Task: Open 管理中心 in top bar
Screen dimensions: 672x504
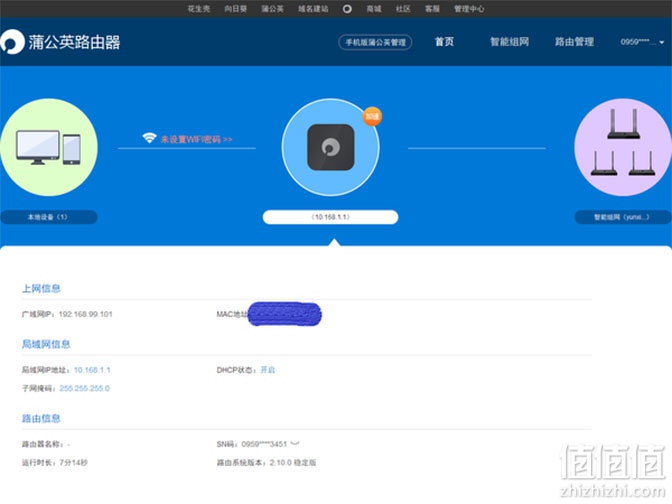Action: point(469,9)
